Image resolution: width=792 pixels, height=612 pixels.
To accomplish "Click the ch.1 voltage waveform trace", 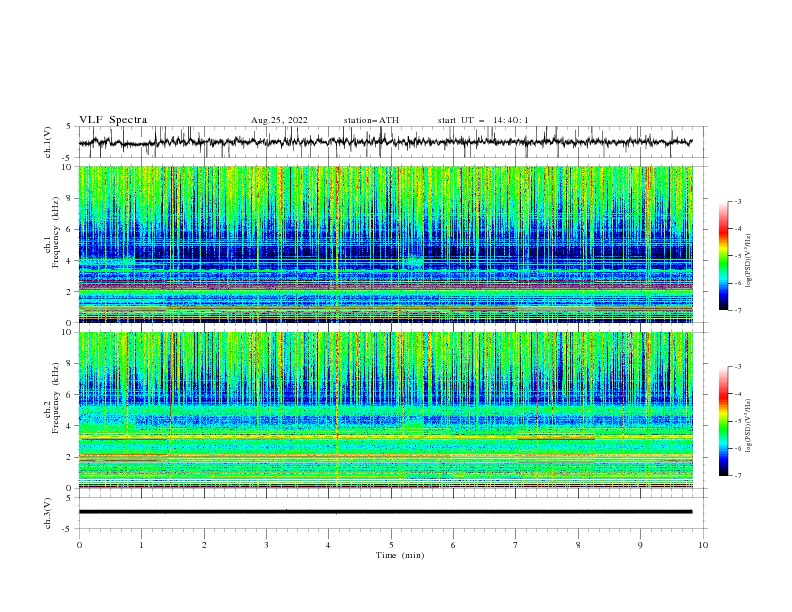I will coord(385,142).
